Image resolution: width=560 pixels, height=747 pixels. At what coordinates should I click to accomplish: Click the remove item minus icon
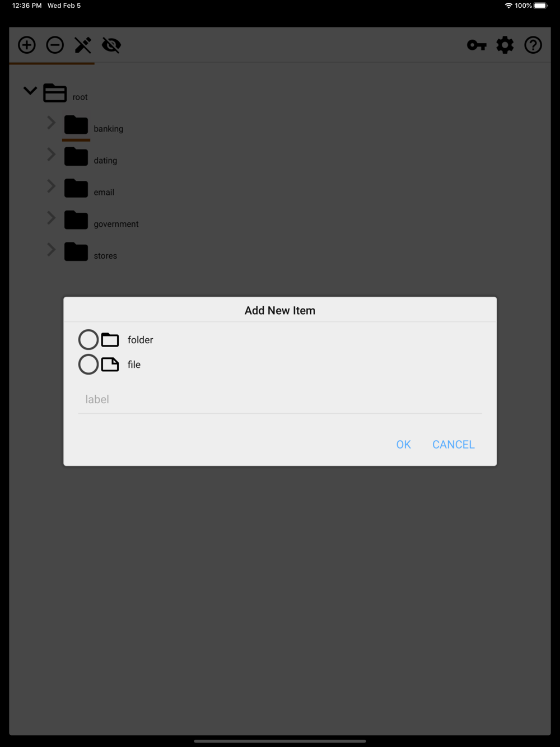tap(55, 45)
